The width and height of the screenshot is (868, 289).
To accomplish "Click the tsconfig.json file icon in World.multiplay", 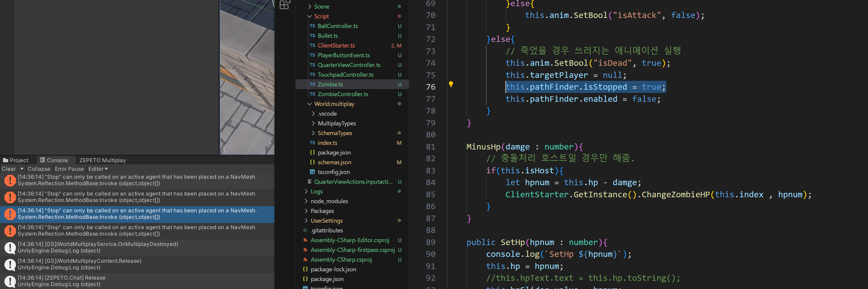I will point(312,172).
